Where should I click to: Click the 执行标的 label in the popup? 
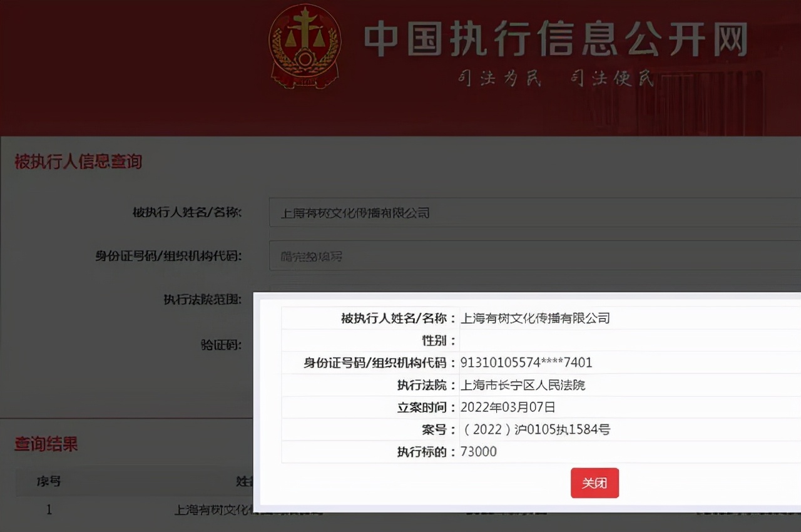[427, 452]
